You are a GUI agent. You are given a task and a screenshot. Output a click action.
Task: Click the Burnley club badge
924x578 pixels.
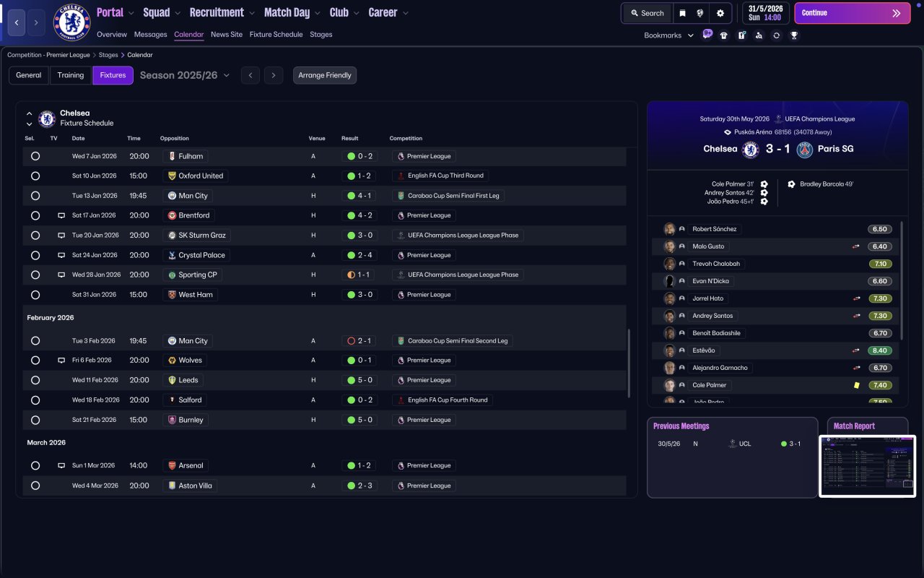click(x=172, y=420)
